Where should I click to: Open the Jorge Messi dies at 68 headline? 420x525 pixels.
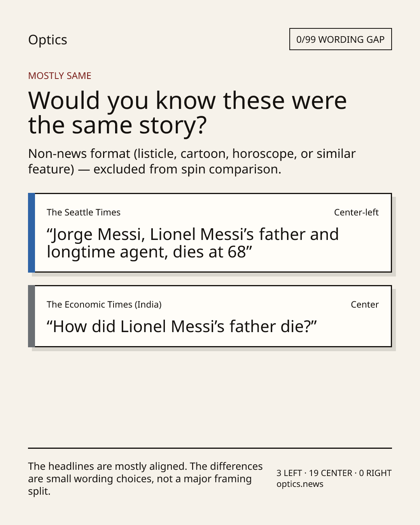[x=192, y=243]
